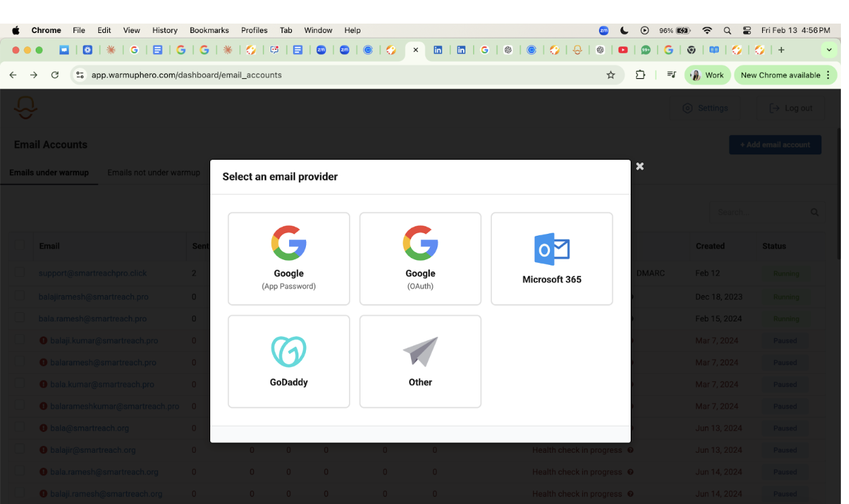Toggle the select-all checkbox in table header
This screenshot has width=849, height=504.
(x=20, y=245)
